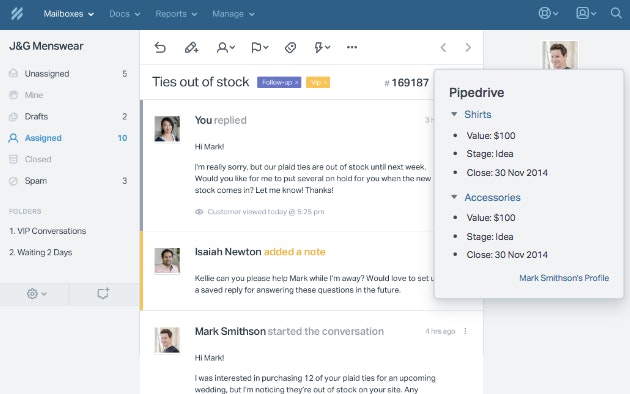Click the reply arrow icon
The image size is (630, 394).
(160, 47)
